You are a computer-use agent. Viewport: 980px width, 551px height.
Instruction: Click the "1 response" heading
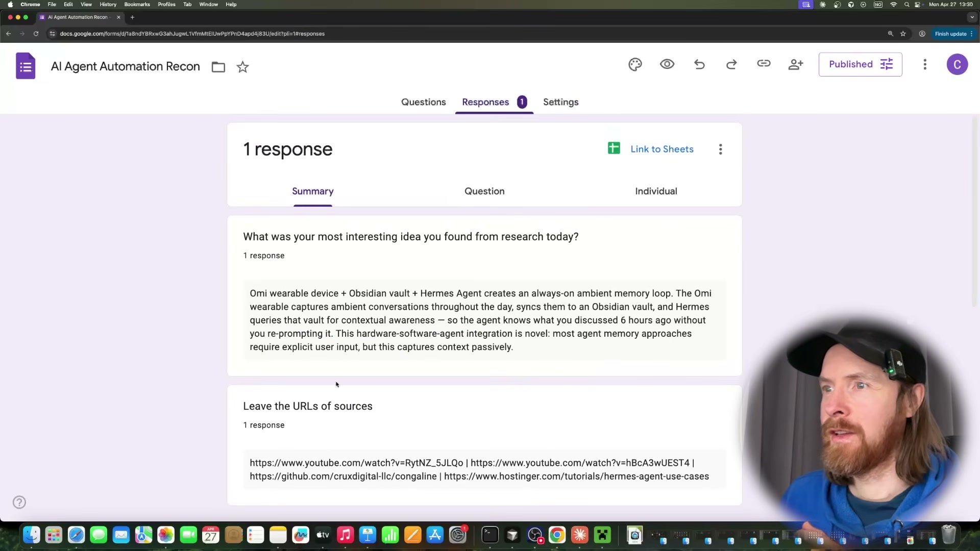(288, 149)
